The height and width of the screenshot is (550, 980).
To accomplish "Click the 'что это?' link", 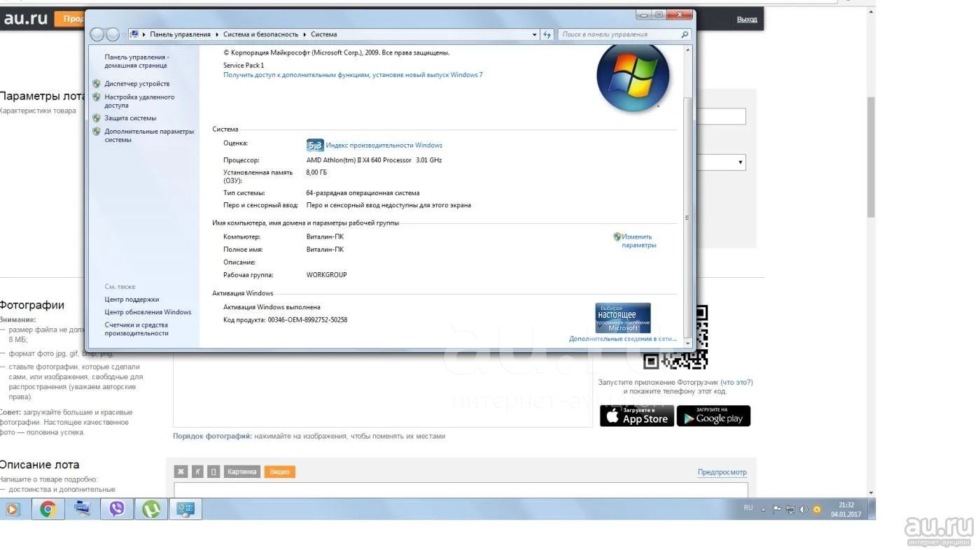I will pyautogui.click(x=736, y=382).
